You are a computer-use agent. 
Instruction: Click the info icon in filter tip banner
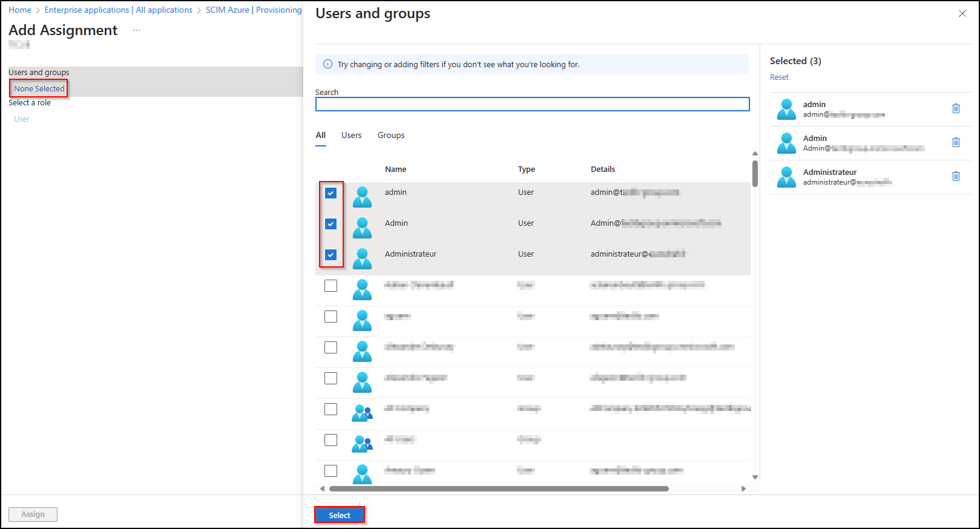pos(328,64)
